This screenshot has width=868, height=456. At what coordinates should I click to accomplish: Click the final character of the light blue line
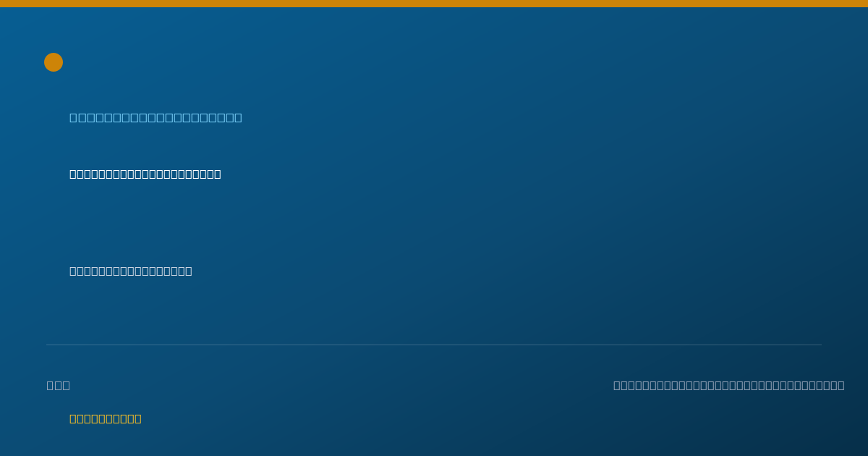coord(238,117)
